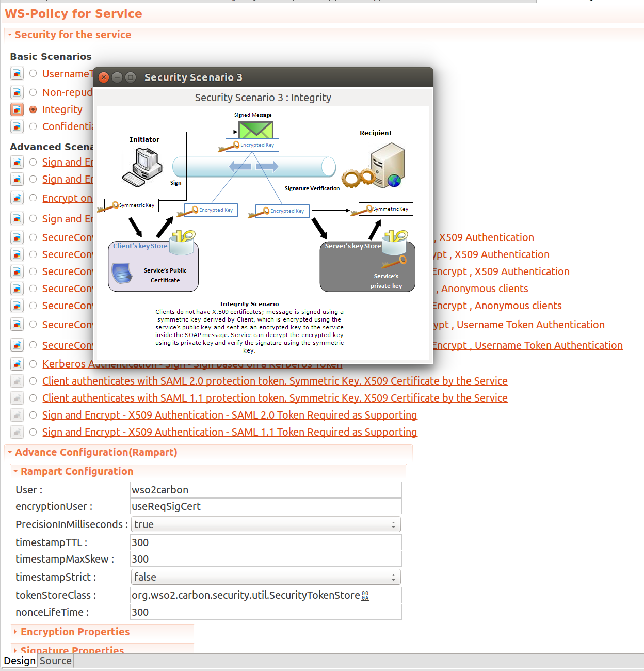Click the scenario icon beside Non-repudiation
644x671 pixels.
(x=17, y=92)
